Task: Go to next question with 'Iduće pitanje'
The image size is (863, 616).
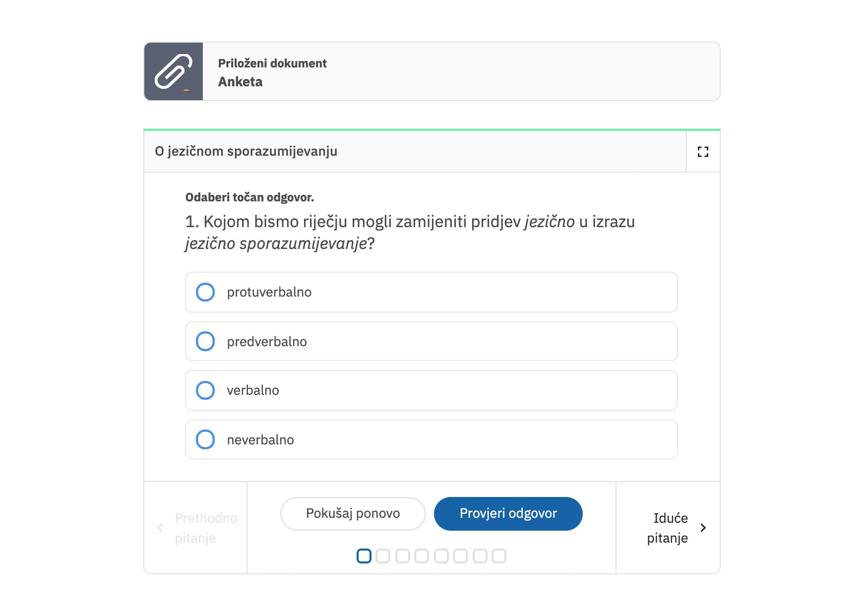Action: click(x=667, y=528)
